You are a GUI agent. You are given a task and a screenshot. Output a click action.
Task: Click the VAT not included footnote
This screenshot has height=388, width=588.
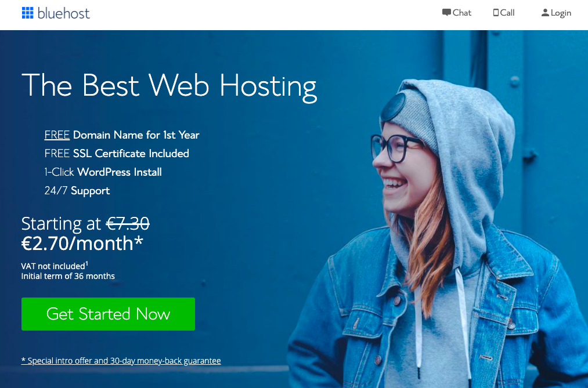pyautogui.click(x=55, y=266)
